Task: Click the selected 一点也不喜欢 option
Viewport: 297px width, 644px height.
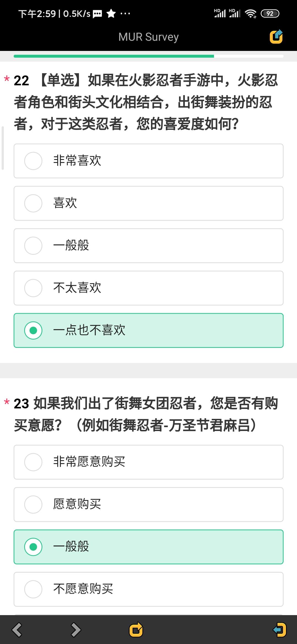Action: pyautogui.click(x=148, y=331)
